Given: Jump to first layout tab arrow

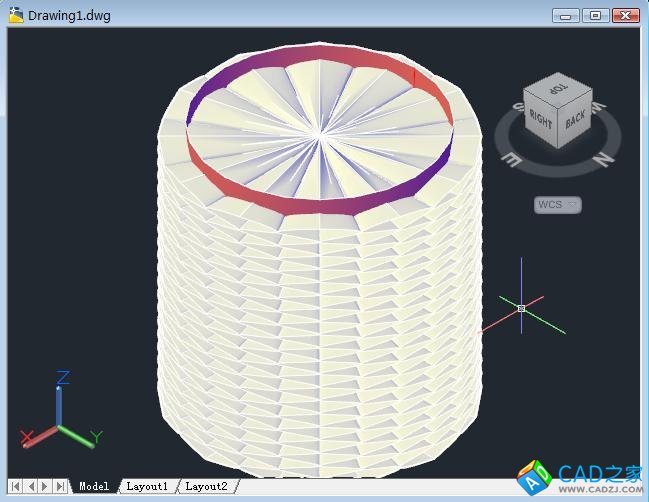Looking at the screenshot, I should (15, 486).
